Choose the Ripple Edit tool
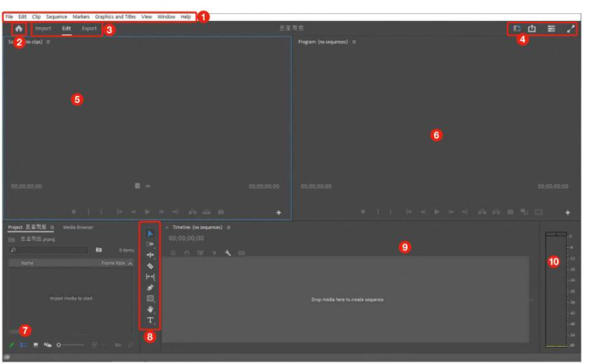The width and height of the screenshot is (590, 364). (x=150, y=255)
